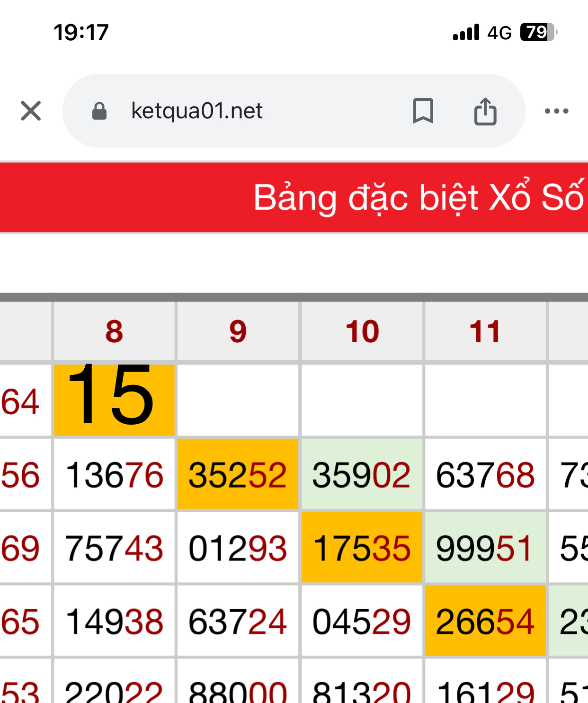Tap the green cell 99951
Screen dimensions: 588x703
tap(485, 548)
